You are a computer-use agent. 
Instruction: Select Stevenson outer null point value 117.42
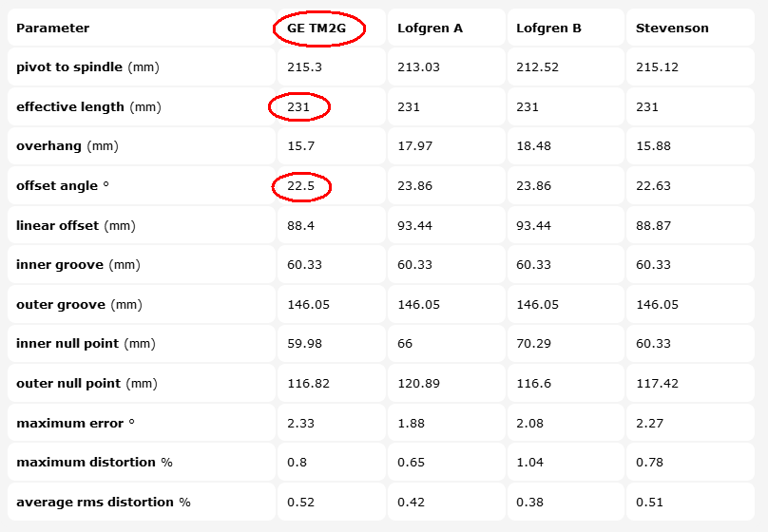pyautogui.click(x=656, y=384)
